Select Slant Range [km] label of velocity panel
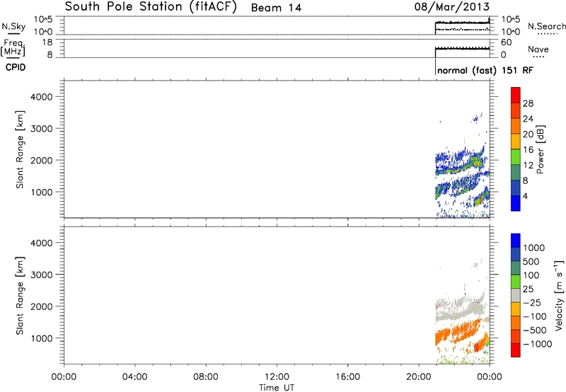 tap(20, 296)
